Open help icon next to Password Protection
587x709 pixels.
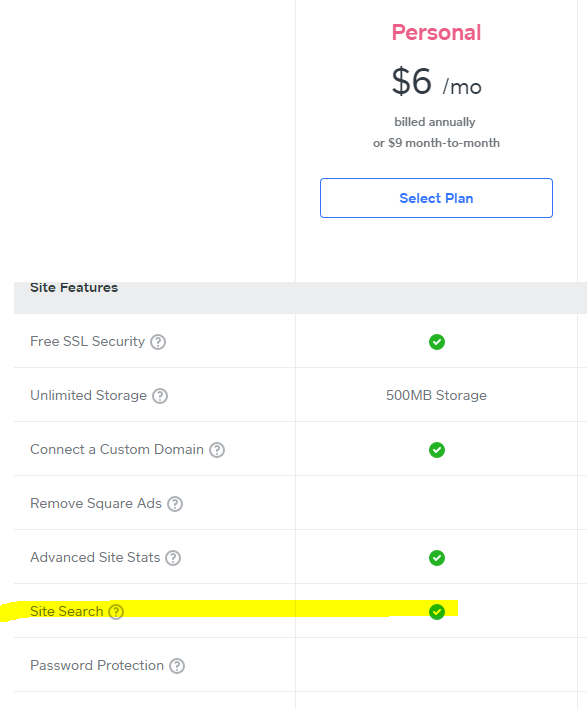pyautogui.click(x=177, y=666)
